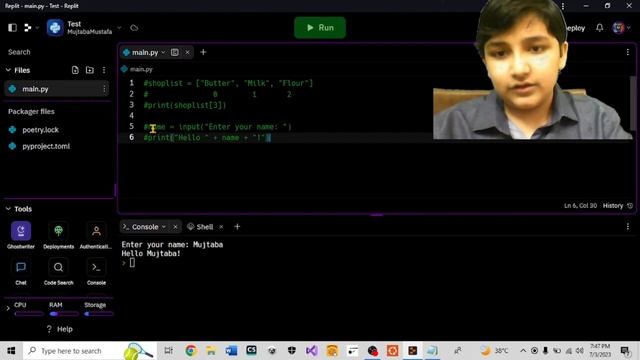Open File Explorer from the taskbar

click(211, 351)
